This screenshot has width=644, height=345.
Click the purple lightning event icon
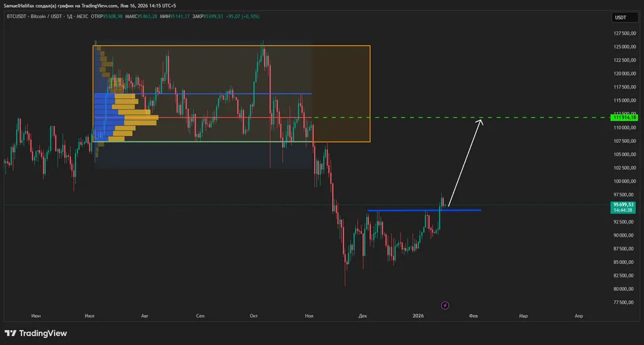(x=445, y=305)
